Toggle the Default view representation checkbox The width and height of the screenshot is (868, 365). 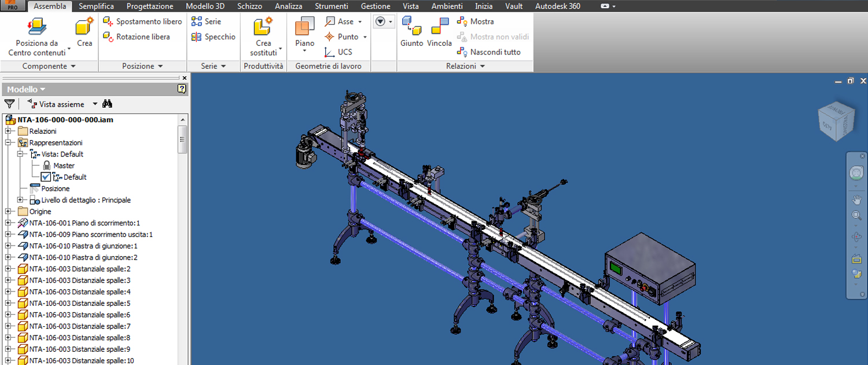click(x=46, y=177)
